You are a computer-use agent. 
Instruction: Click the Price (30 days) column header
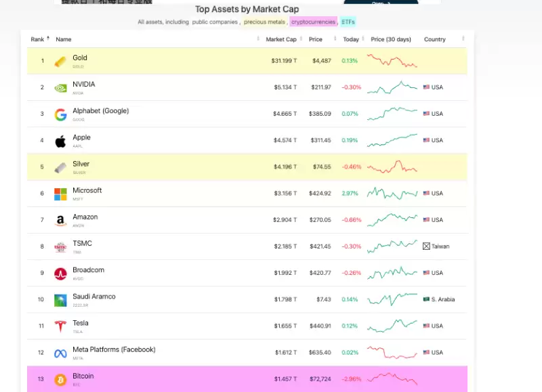coord(391,39)
